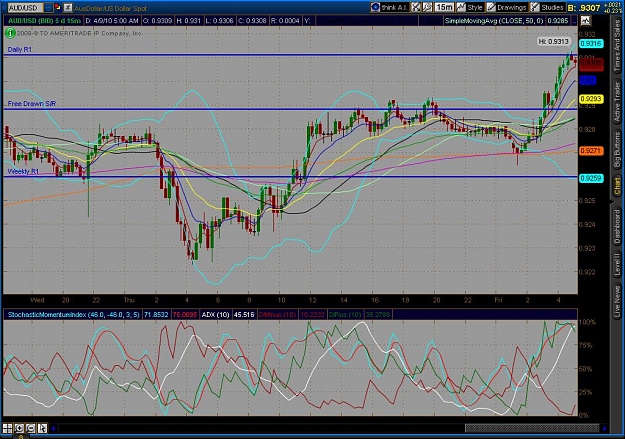The width and height of the screenshot is (625, 439).
Task: Click the 45.516 ADX value
Action: click(x=244, y=315)
